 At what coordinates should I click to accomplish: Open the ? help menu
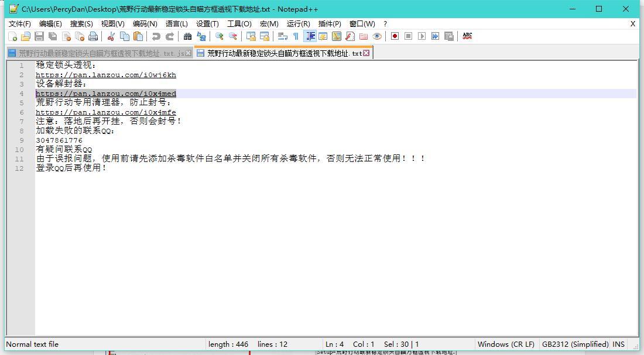[385, 24]
